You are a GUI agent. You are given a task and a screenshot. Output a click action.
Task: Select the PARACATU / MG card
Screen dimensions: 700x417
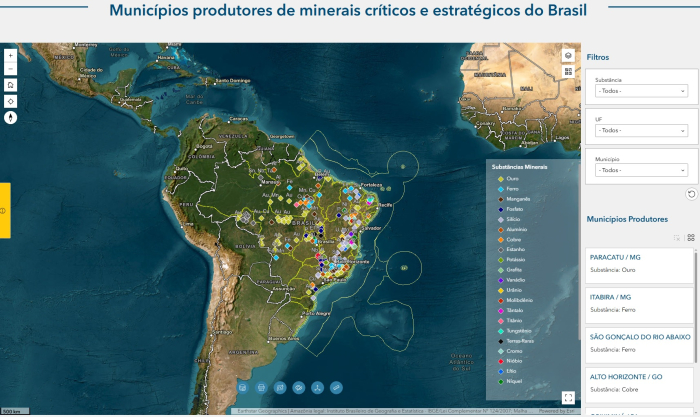639,265
